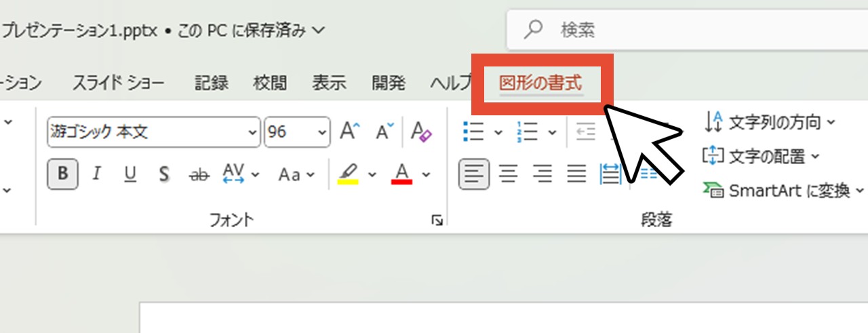Expand character spacing dropdown arrow
Image resolution: width=868 pixels, height=333 pixels.
[x=256, y=175]
